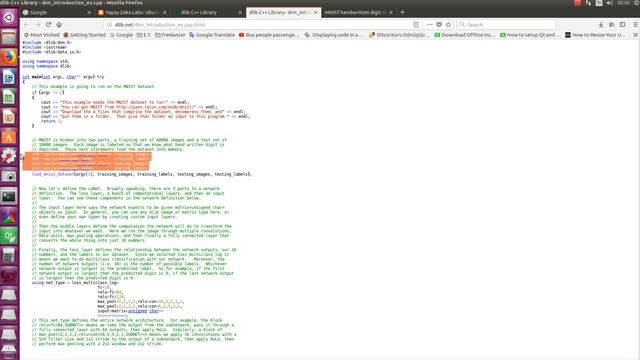Close the MNIST handwritten digit tab
The image size is (640, 360).
[391, 12]
